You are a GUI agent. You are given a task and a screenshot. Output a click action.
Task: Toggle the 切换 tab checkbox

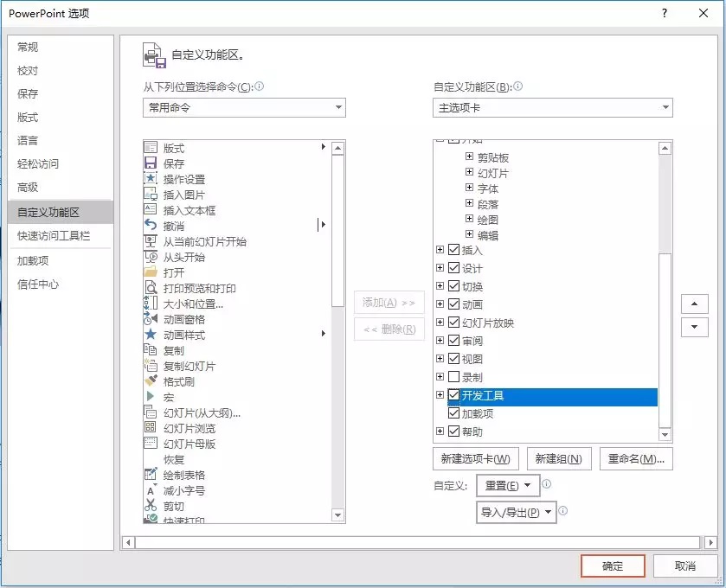(453, 286)
